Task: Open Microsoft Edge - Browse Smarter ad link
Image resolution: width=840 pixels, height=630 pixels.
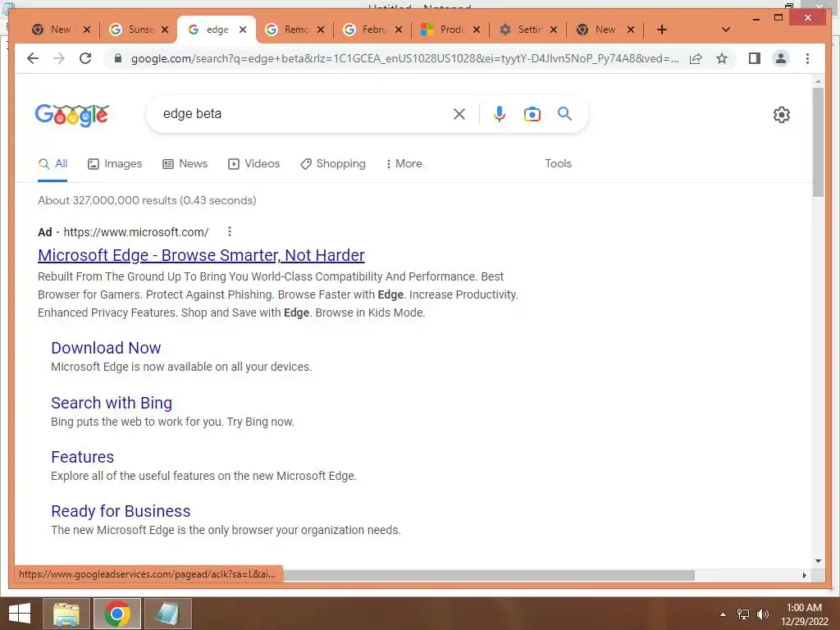Action: click(x=201, y=256)
